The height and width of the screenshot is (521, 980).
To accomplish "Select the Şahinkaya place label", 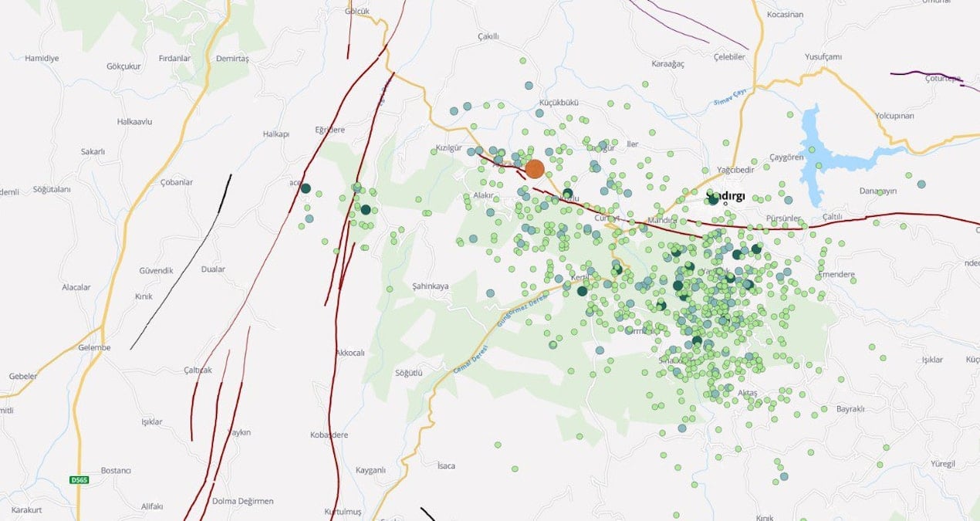I will pos(431,286).
